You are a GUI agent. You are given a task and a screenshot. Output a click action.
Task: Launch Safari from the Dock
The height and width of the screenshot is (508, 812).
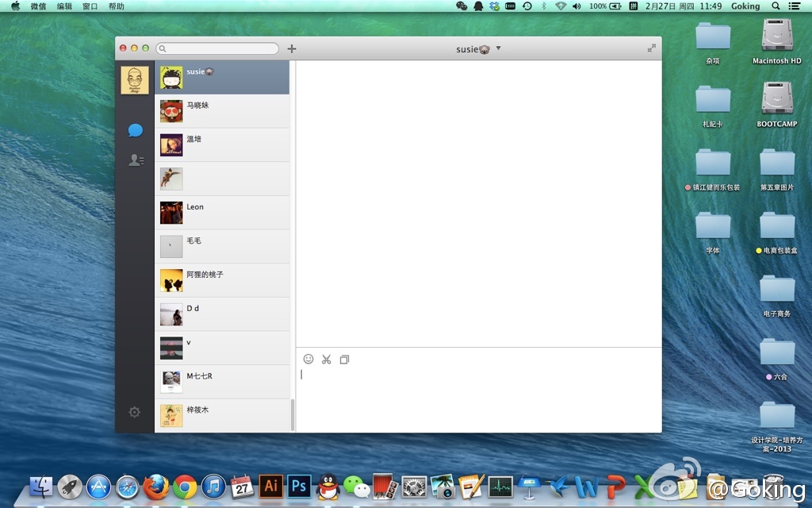click(x=128, y=487)
